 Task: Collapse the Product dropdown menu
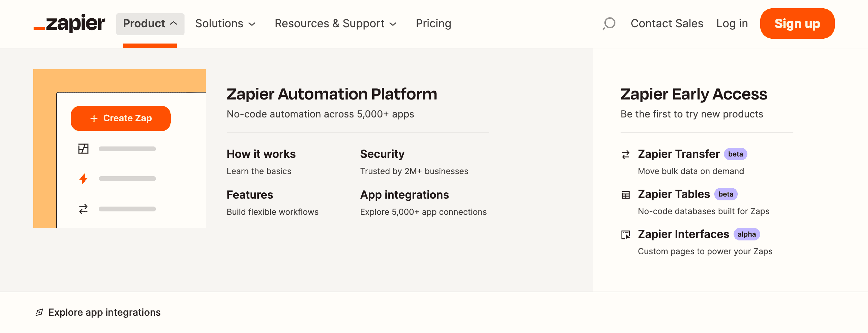point(150,24)
